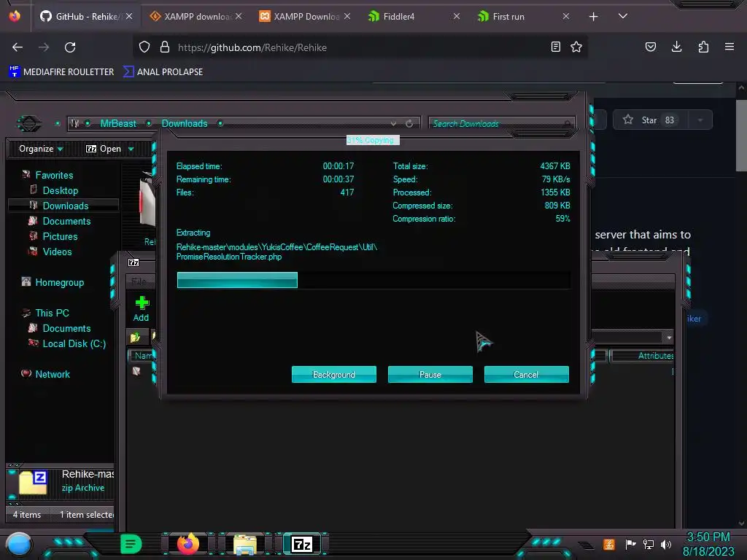Expand Open with dropdown arrow
The width and height of the screenshot is (747, 560).
[x=131, y=149]
